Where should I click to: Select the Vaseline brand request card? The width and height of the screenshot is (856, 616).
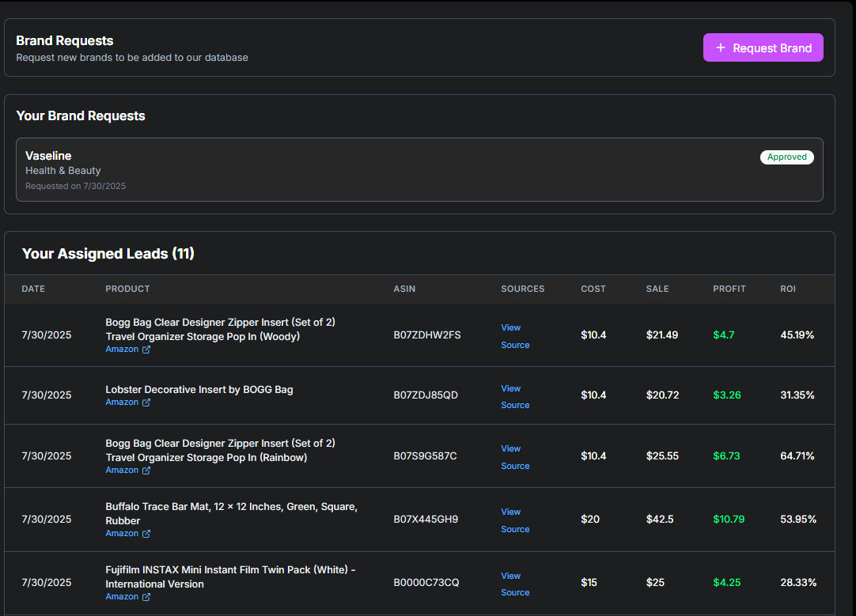(419, 170)
